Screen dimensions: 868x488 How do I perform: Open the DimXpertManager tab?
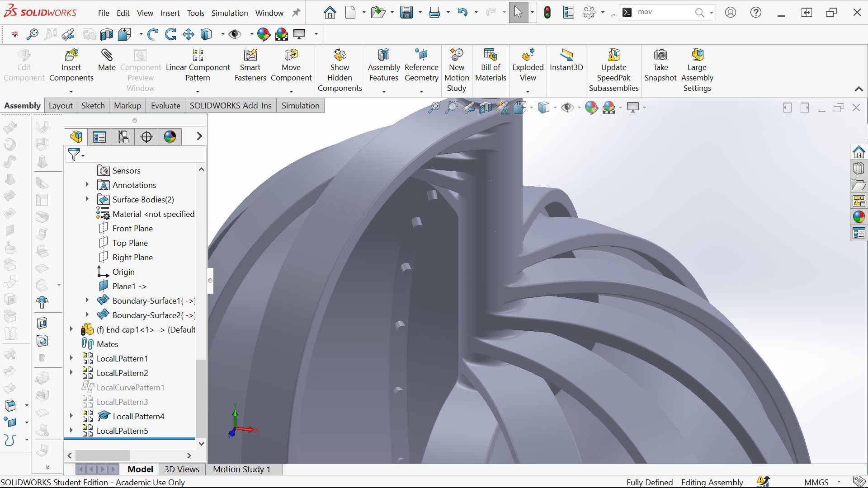146,136
